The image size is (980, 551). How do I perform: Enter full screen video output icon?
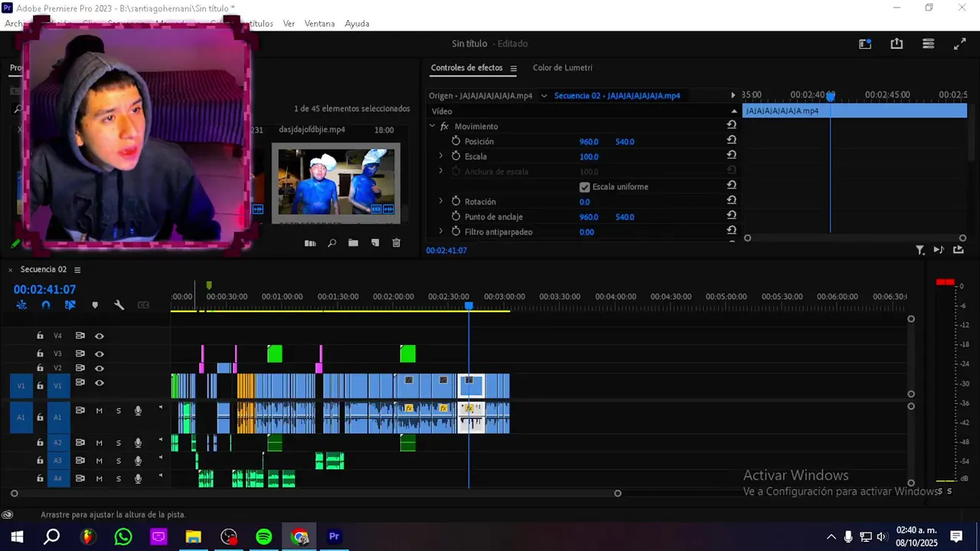(x=959, y=44)
